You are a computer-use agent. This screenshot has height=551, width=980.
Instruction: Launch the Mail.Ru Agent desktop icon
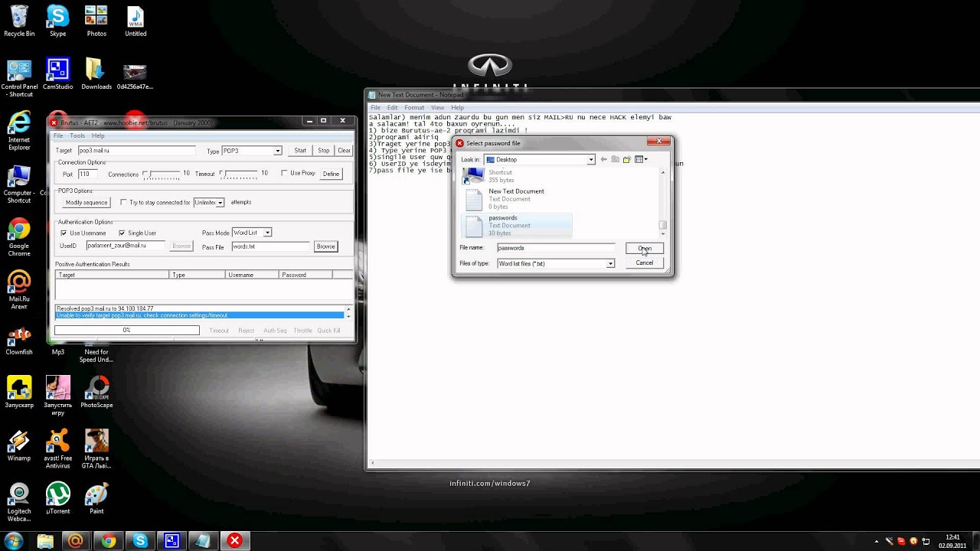(19, 290)
